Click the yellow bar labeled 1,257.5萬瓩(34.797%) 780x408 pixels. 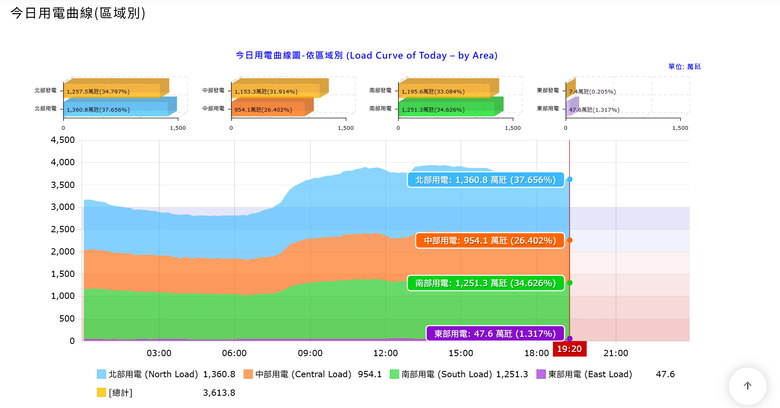(116, 89)
